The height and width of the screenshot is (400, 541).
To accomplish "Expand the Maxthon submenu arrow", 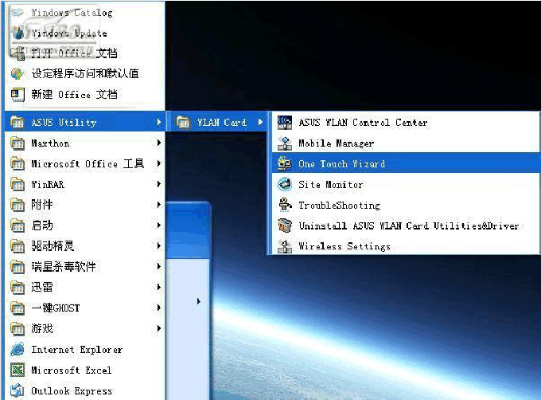I will pos(159,143).
